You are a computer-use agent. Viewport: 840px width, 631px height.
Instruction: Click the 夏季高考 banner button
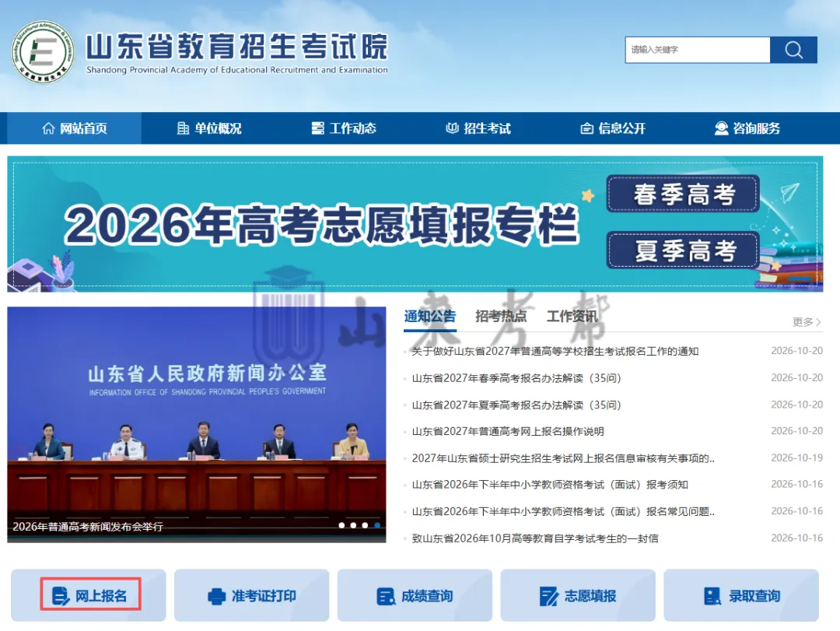point(683,251)
